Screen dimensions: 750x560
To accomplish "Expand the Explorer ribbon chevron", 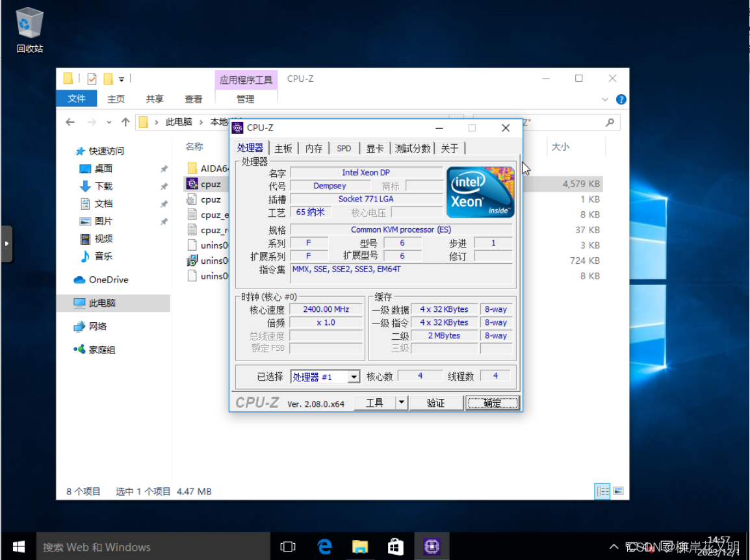I will (605, 99).
